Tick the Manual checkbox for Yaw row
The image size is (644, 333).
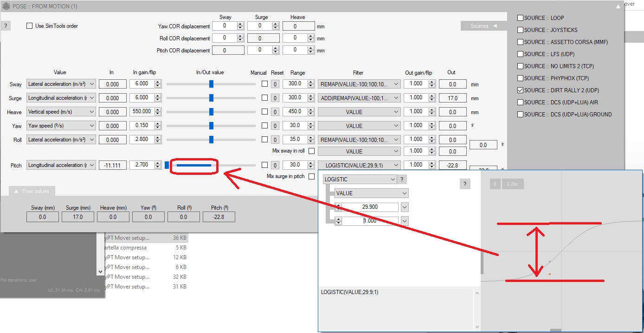click(x=264, y=126)
